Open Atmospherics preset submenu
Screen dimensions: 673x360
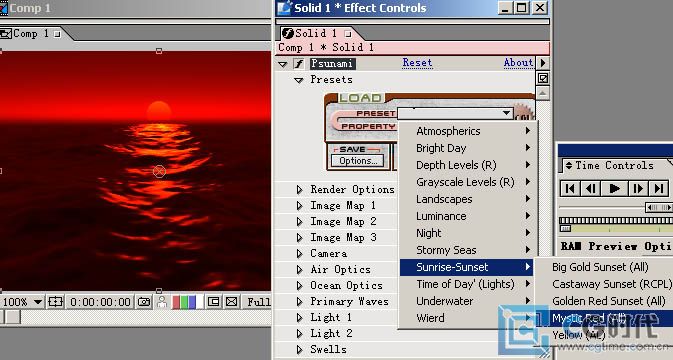pos(467,131)
